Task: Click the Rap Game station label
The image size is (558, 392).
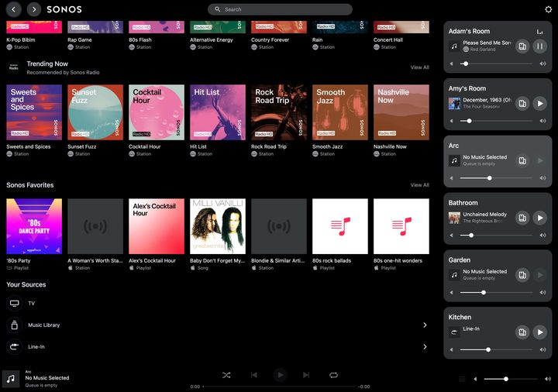Action: coord(80,40)
